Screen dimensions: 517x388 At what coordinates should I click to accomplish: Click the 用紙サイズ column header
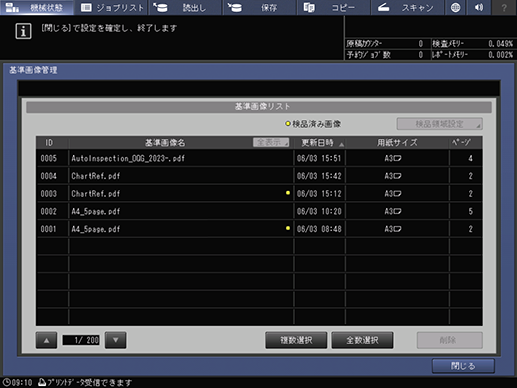pos(397,143)
